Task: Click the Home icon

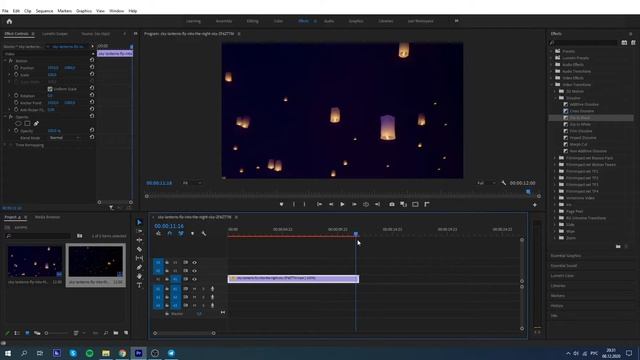Action: click(9, 21)
